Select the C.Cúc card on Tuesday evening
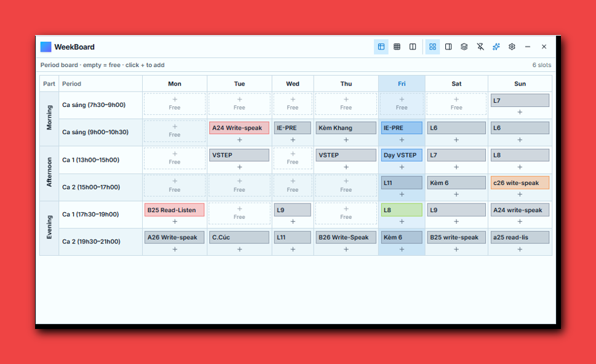The height and width of the screenshot is (364, 596). click(x=239, y=237)
